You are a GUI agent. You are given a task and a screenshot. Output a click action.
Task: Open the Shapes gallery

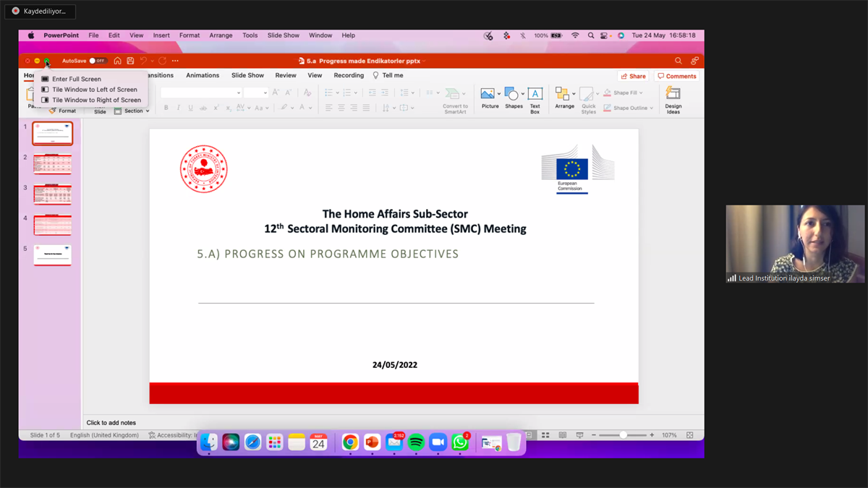[514, 97]
